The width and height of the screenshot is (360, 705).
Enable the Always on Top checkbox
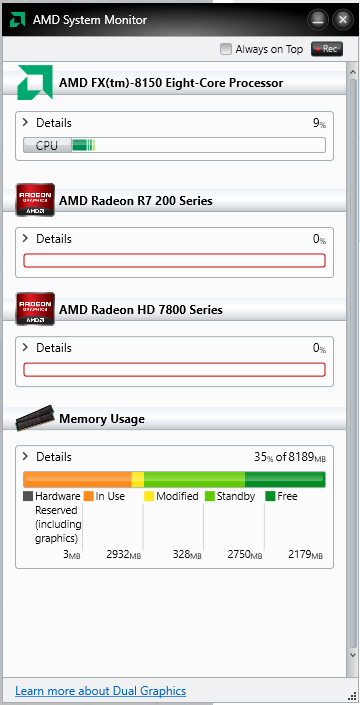(x=226, y=49)
